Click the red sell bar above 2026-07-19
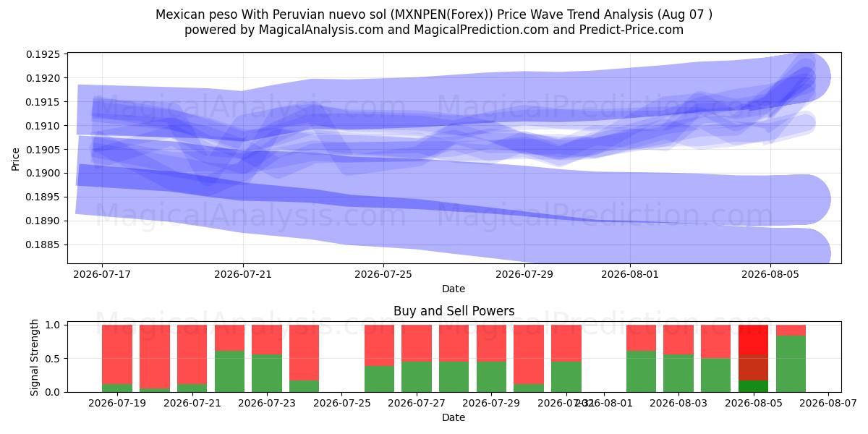 (x=117, y=354)
